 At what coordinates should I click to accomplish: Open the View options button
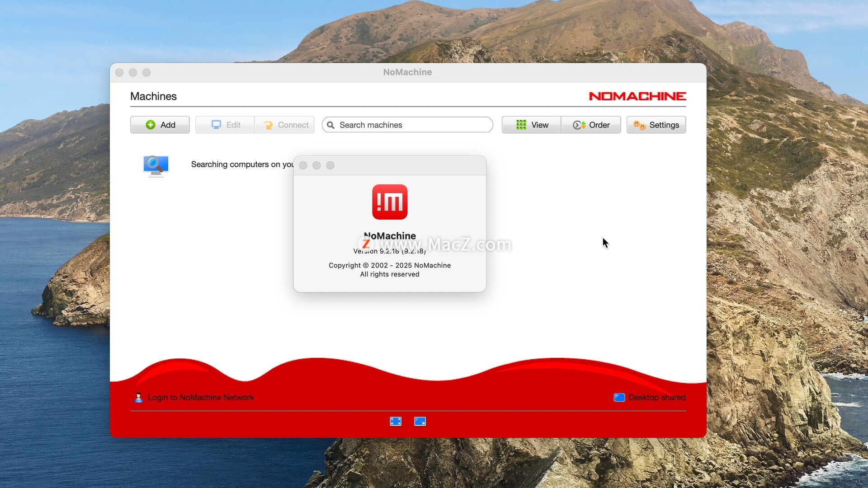click(x=532, y=125)
